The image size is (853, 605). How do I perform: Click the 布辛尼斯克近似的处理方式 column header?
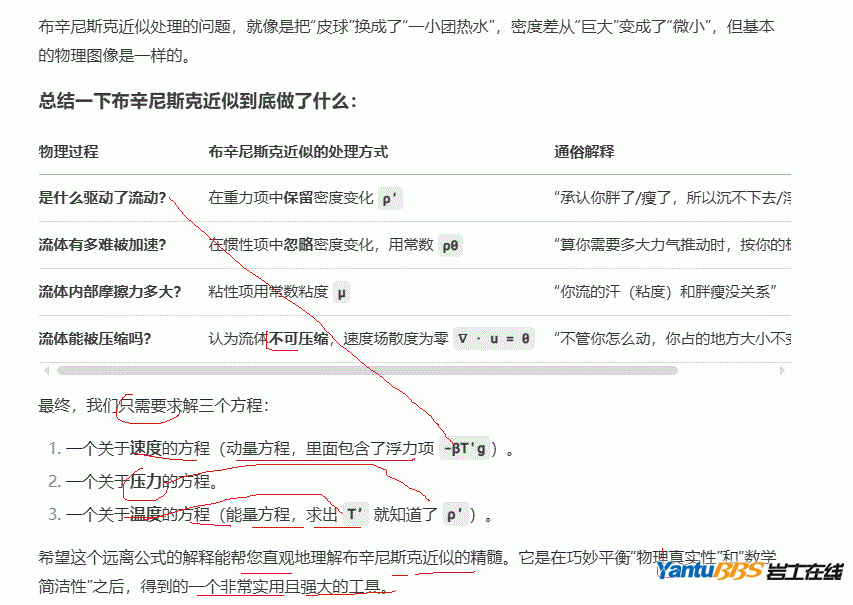298,152
